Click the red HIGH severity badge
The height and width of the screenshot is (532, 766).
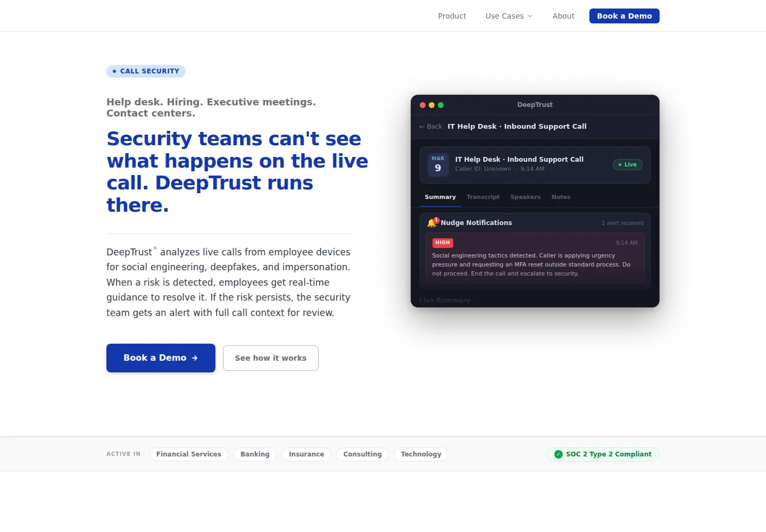(443, 243)
